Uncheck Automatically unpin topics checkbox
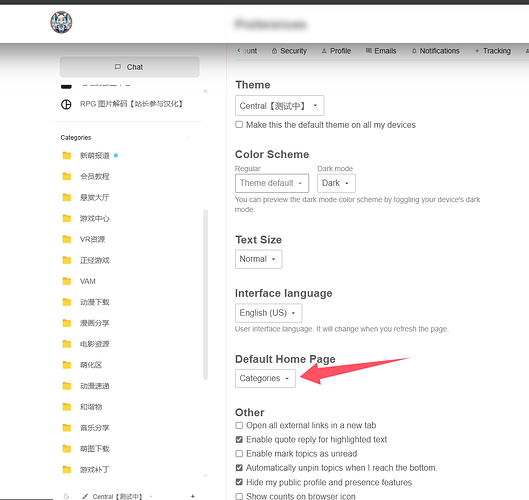This screenshot has width=529, height=500. tap(239, 468)
